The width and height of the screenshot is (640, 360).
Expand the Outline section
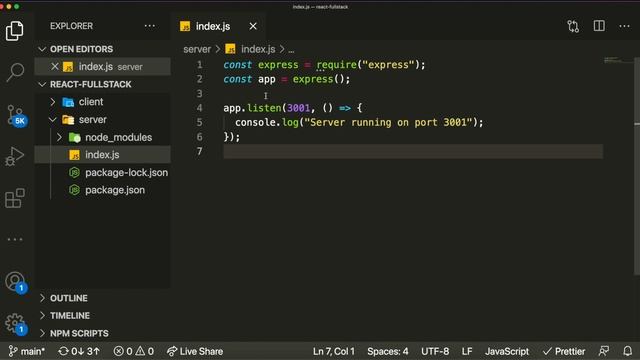103,298
